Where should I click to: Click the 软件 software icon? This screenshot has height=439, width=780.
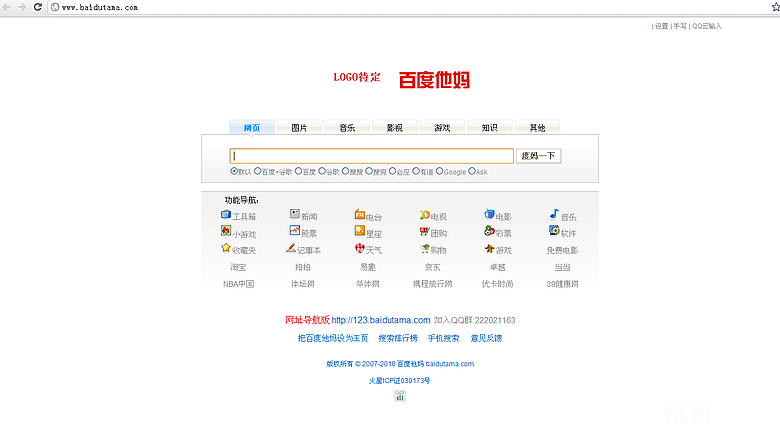(x=554, y=231)
